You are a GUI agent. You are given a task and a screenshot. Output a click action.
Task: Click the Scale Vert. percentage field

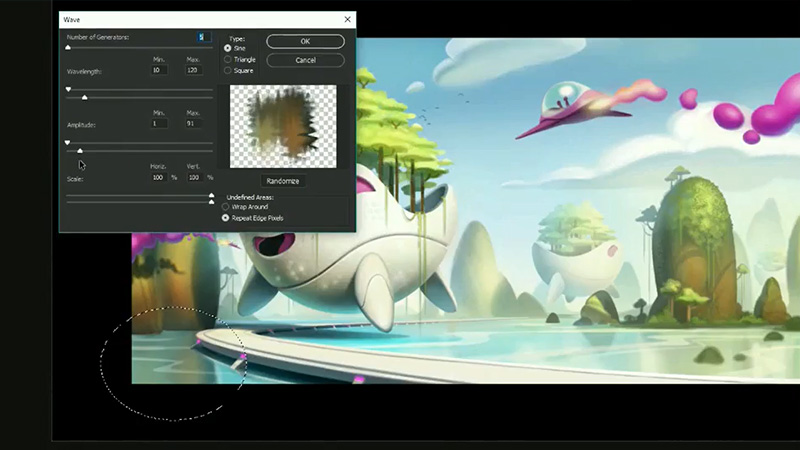pyautogui.click(x=194, y=178)
